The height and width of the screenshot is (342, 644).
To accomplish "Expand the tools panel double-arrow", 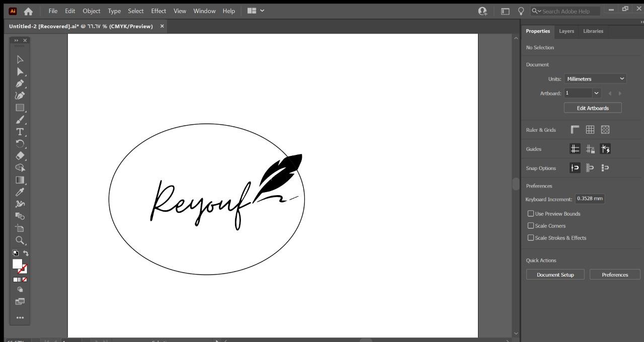I will 16,40.
